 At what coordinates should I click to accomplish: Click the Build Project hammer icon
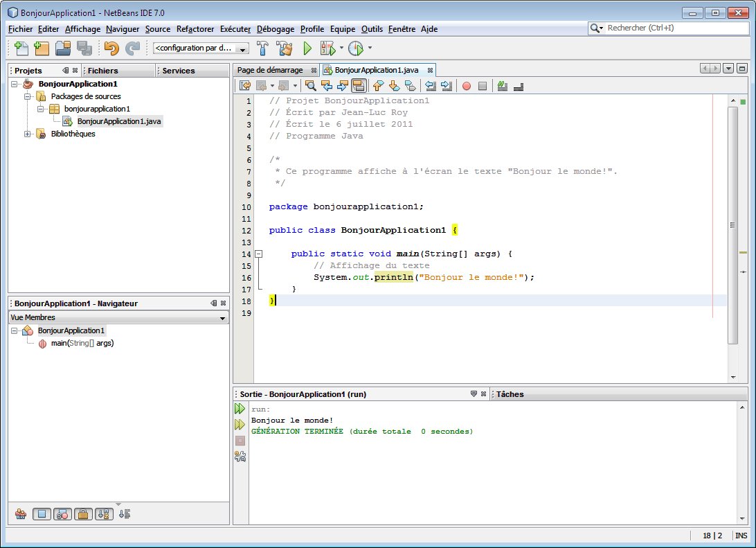(263, 48)
